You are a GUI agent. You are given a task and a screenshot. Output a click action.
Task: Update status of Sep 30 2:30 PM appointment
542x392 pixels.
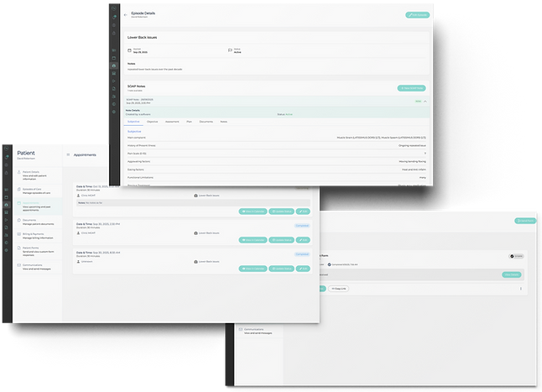281,240
